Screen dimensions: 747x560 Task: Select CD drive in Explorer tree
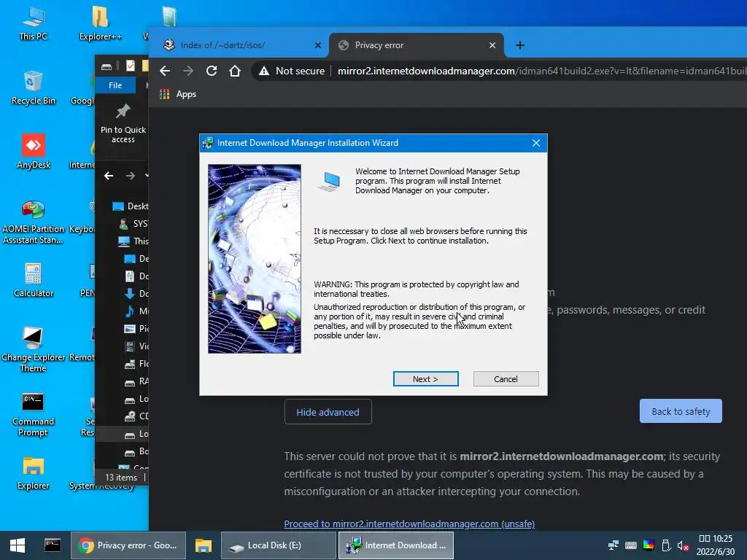coord(136,416)
